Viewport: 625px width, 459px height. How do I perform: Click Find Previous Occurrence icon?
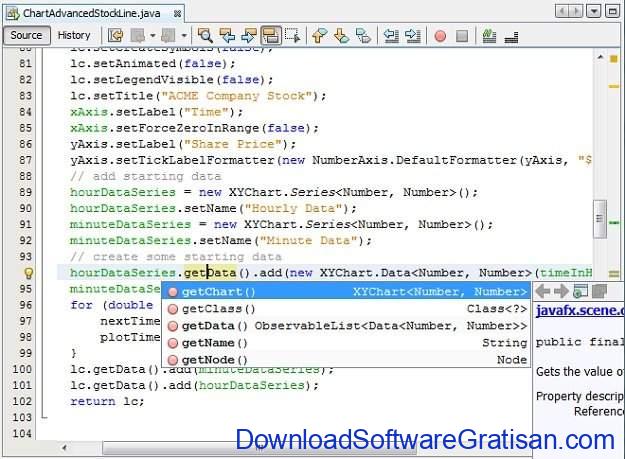click(x=227, y=36)
